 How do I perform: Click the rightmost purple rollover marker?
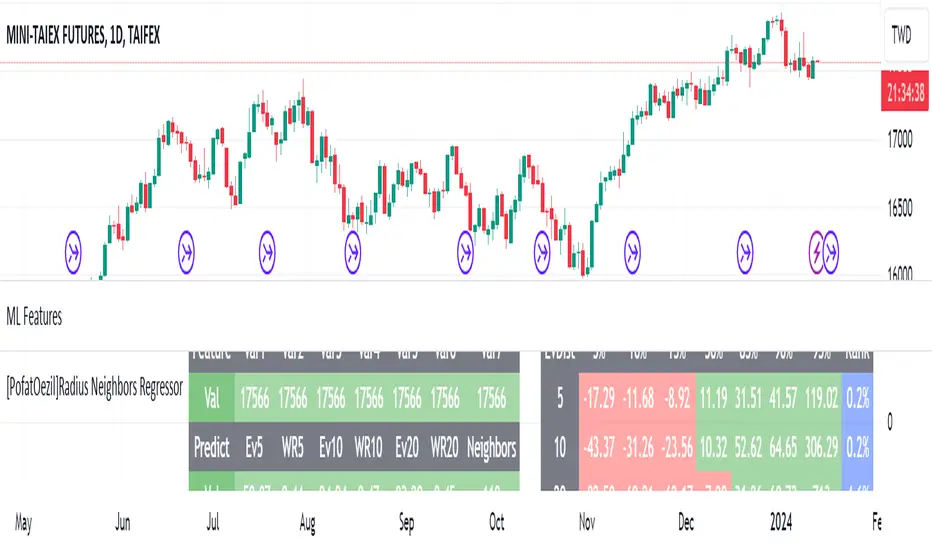pos(830,243)
